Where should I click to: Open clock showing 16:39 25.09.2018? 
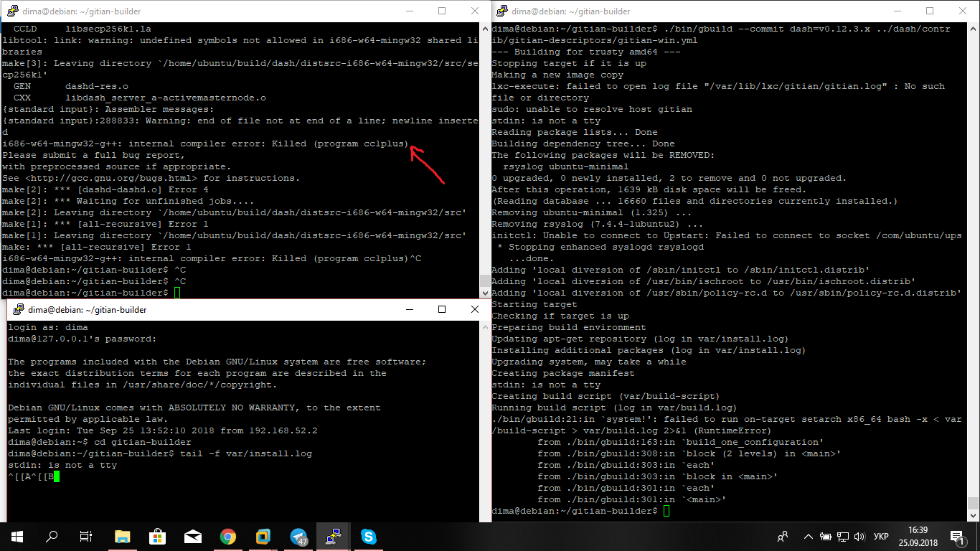(917, 536)
